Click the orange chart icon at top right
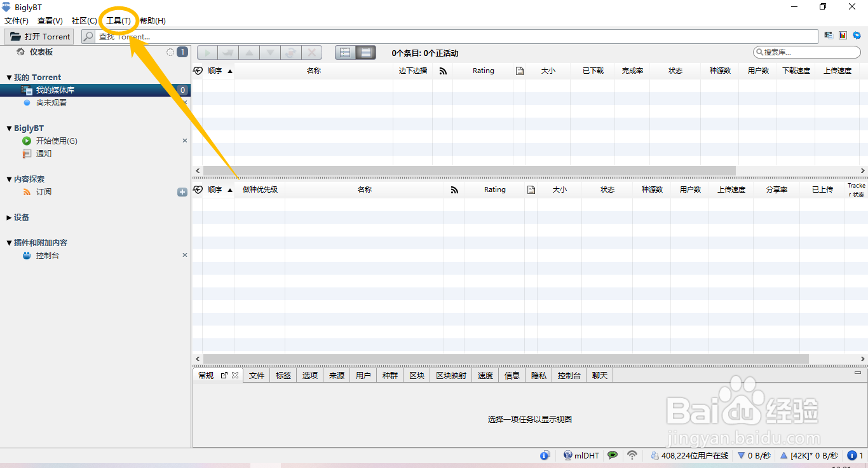Viewport: 868px width, 468px height. coord(843,36)
